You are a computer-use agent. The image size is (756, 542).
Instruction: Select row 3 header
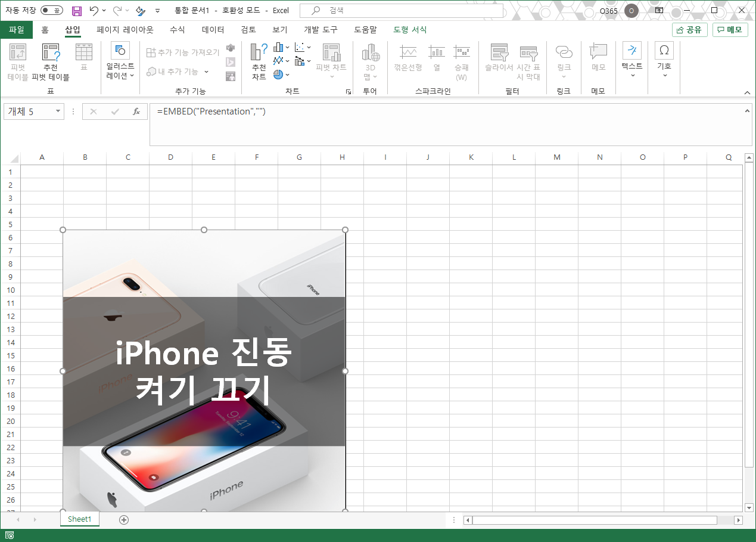tap(10, 198)
